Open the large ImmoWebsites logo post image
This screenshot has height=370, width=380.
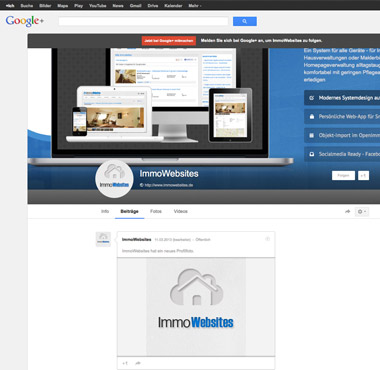(x=196, y=307)
